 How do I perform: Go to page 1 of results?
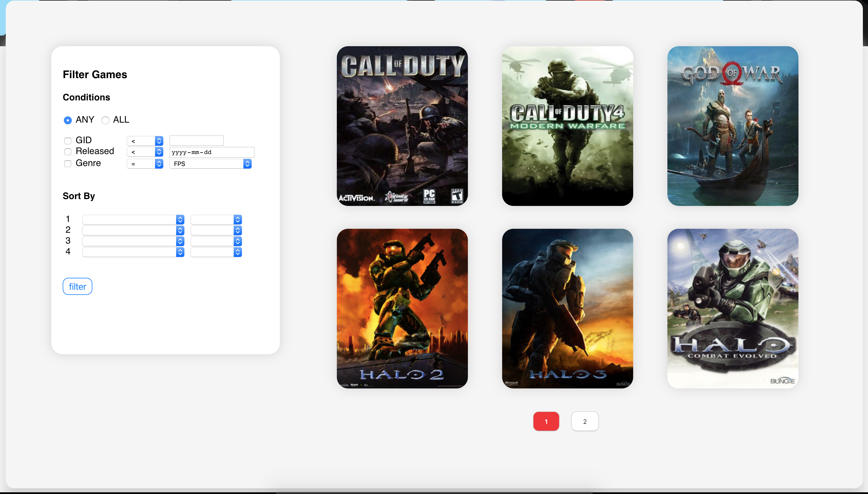pos(546,421)
